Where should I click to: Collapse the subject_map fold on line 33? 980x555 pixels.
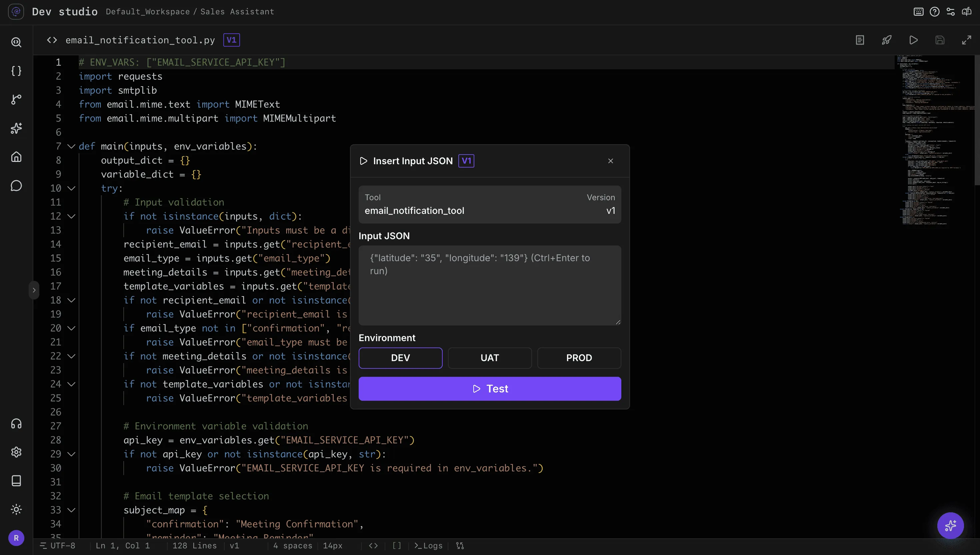point(71,510)
